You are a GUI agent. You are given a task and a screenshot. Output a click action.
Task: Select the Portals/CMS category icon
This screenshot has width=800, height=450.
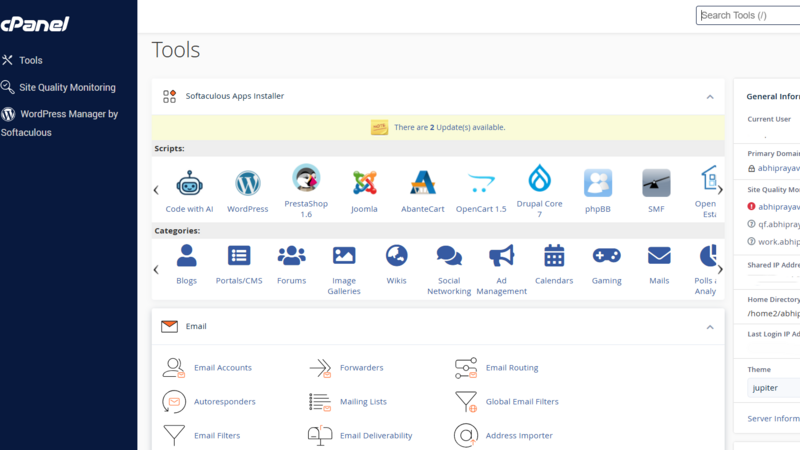pos(239,255)
